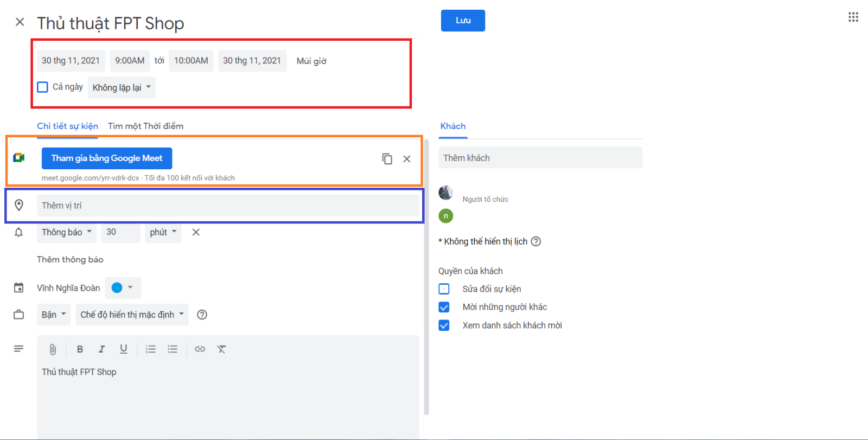Click the description text area
The width and height of the screenshot is (868, 440).
click(228, 400)
